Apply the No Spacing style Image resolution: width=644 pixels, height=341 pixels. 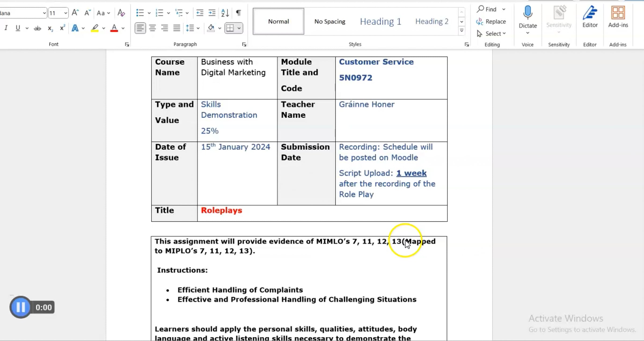(x=330, y=21)
